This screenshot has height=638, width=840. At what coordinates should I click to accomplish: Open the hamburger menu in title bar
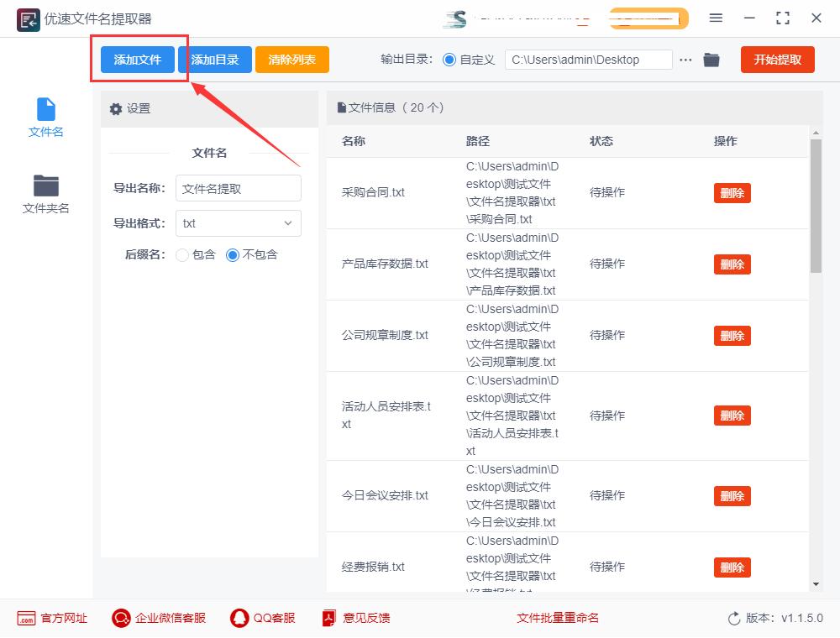click(717, 17)
